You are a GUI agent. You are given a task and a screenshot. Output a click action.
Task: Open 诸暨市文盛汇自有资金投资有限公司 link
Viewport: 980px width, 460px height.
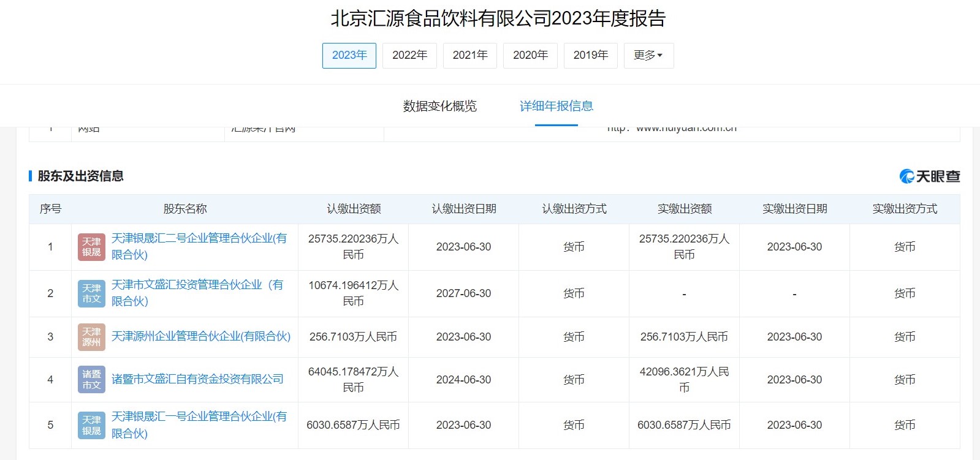click(x=197, y=379)
